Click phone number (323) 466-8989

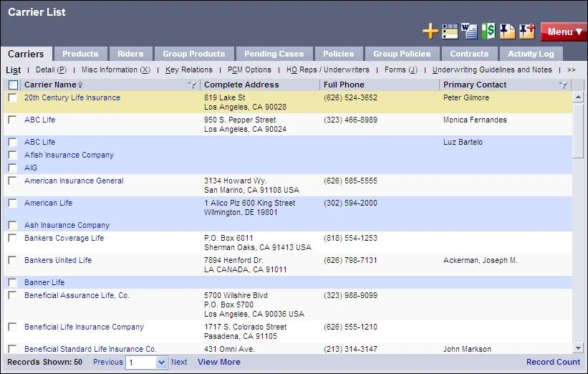point(351,120)
